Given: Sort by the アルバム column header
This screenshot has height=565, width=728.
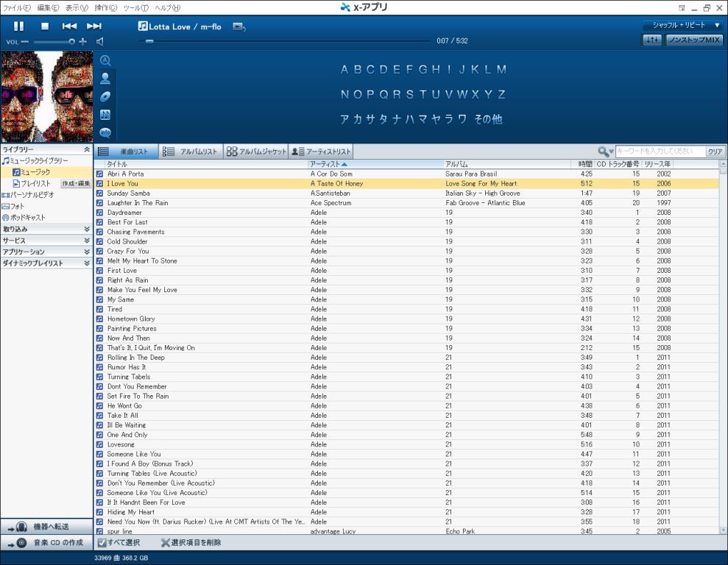Looking at the screenshot, I should [507, 164].
